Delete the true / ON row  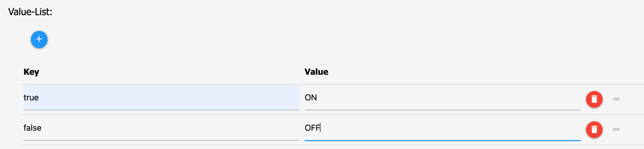(594, 99)
